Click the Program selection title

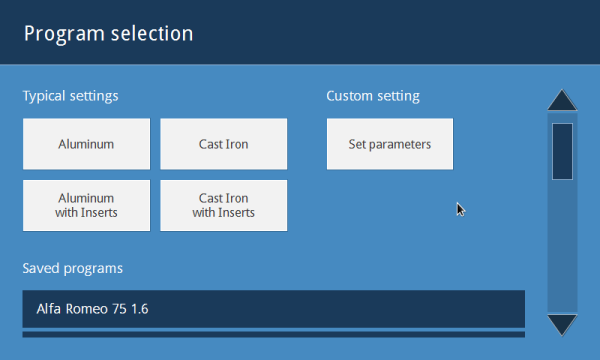coord(109,34)
